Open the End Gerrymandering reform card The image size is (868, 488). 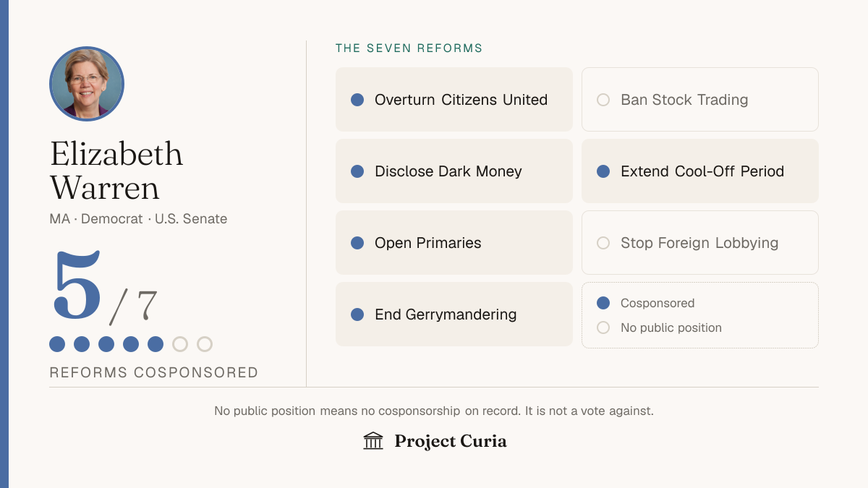click(x=454, y=314)
